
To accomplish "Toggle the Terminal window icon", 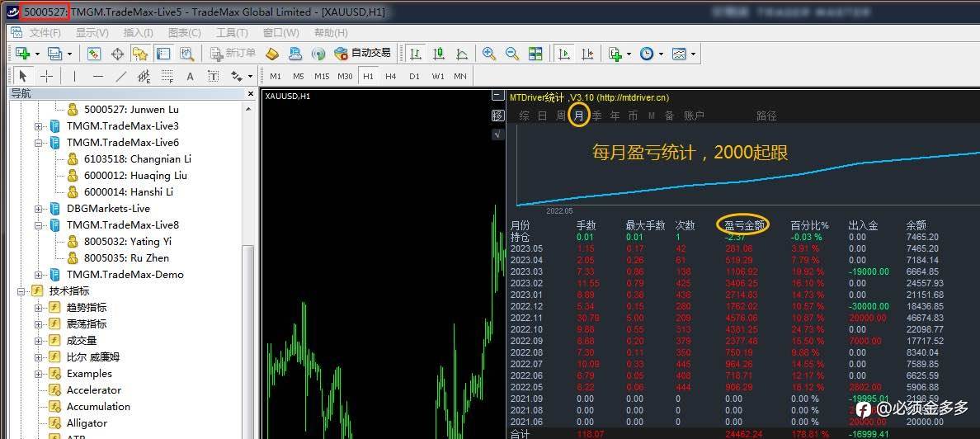I will pyautogui.click(x=163, y=54).
